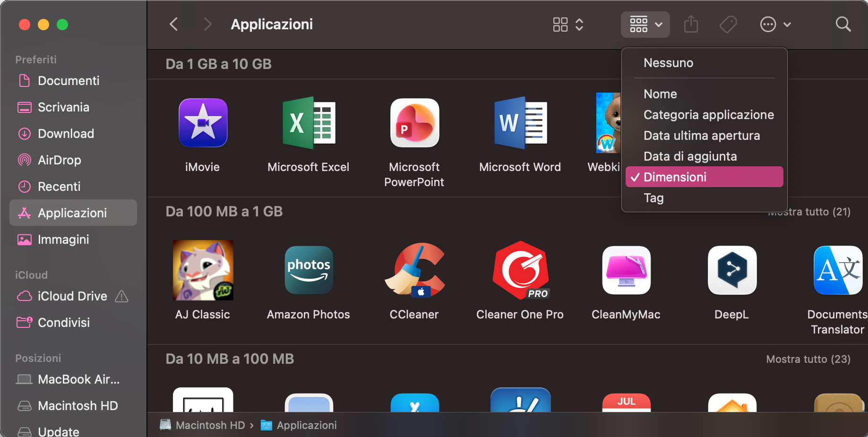The image size is (868, 437).
Task: Select Applicazioni in sidebar
Action: pyautogui.click(x=73, y=213)
